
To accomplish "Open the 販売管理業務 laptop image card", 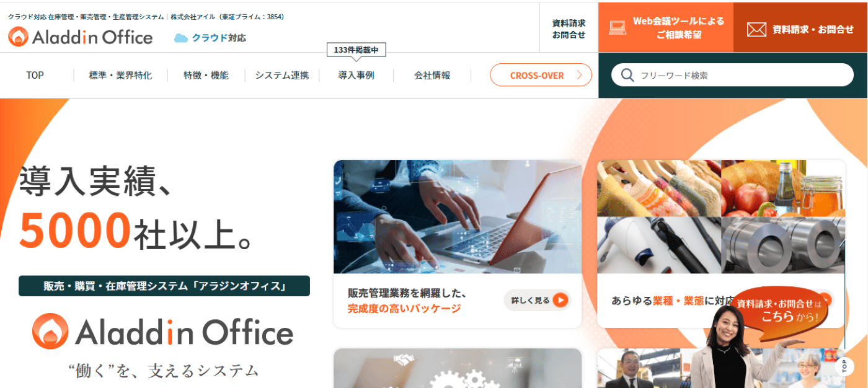I will [x=458, y=244].
